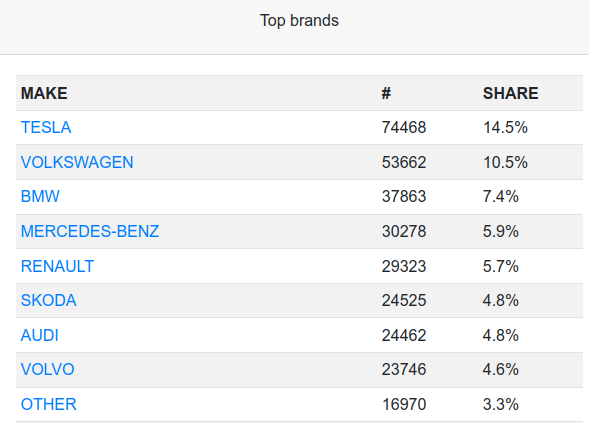Select the 16970 count for OTHER
589x423 pixels.
[x=404, y=405]
